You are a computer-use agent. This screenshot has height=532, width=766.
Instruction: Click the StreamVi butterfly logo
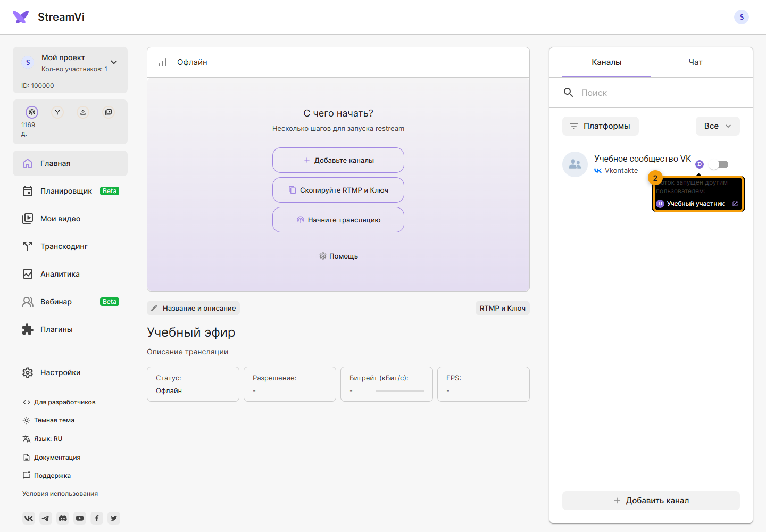tap(21, 17)
